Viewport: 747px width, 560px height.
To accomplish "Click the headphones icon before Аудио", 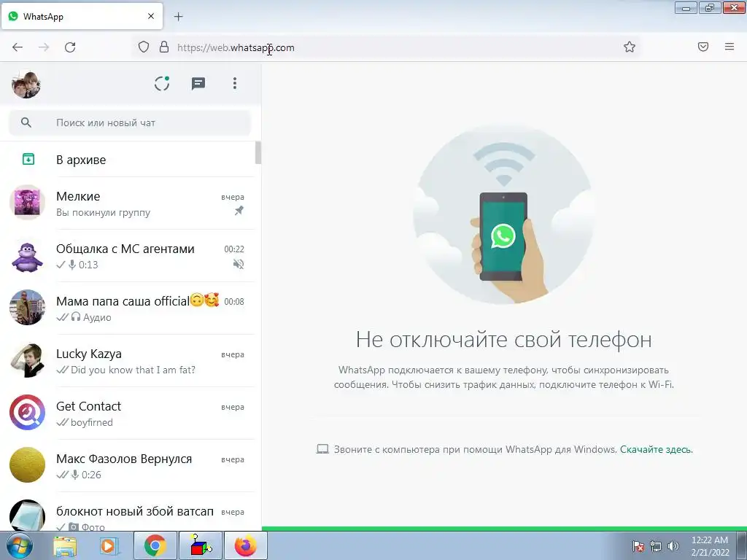I will [76, 316].
